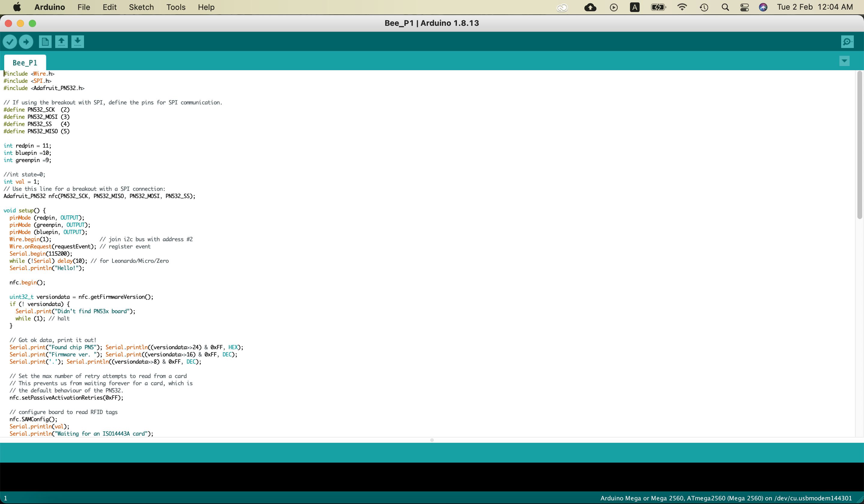The height and width of the screenshot is (504, 864).
Task: Select the Bee_P1 sketch tab
Action: [x=25, y=63]
